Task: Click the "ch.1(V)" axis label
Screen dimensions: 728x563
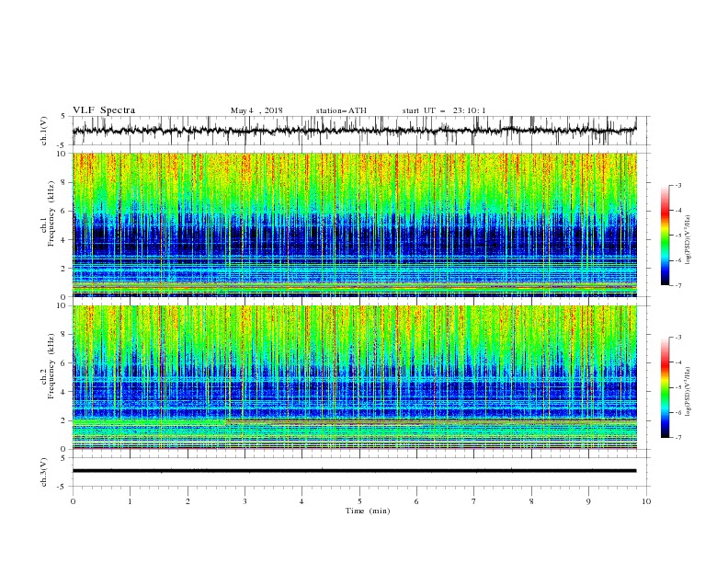Action: (x=44, y=131)
